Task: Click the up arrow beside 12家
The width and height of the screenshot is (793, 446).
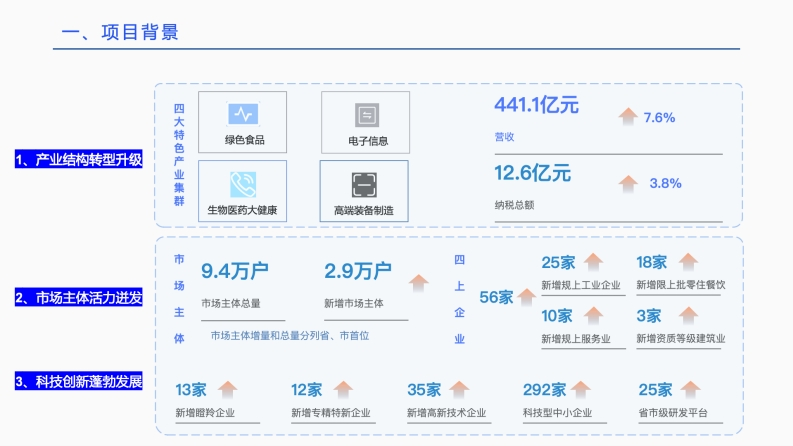Action: [x=343, y=389]
